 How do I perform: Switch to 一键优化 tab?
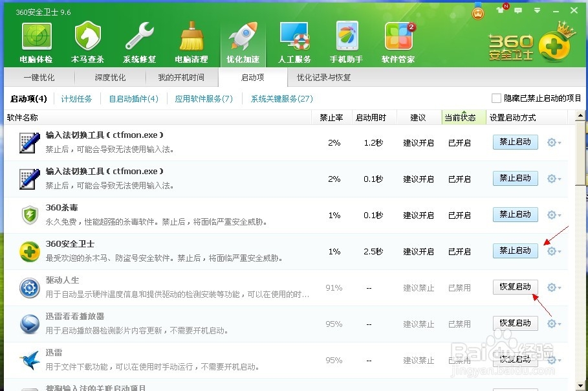point(39,78)
